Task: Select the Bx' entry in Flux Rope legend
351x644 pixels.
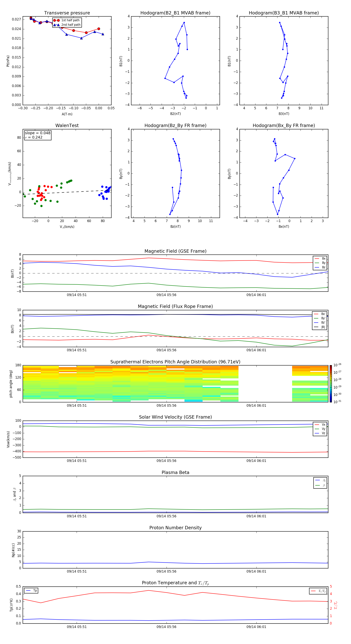Action: [320, 314]
